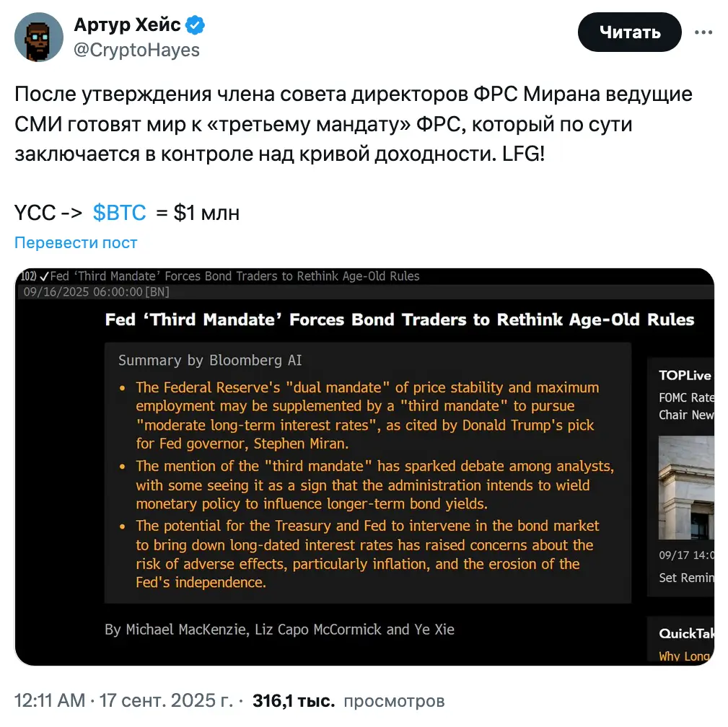Open the QuickTake panel heading
The width and height of the screenshot is (728, 727).
tap(685, 633)
